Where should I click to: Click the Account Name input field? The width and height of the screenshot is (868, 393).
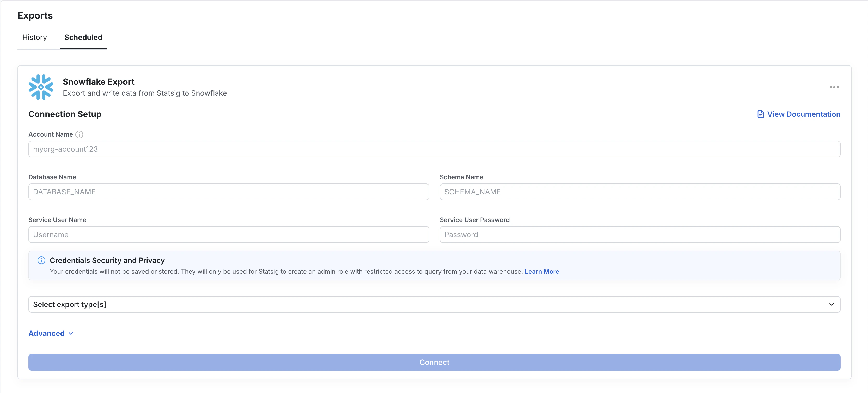pos(434,149)
